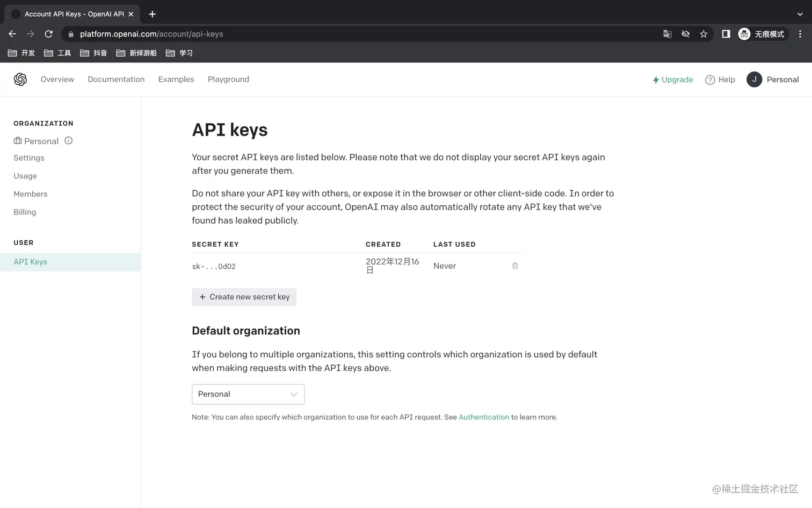Go to the Playground tab
The height and width of the screenshot is (508, 812).
point(228,80)
